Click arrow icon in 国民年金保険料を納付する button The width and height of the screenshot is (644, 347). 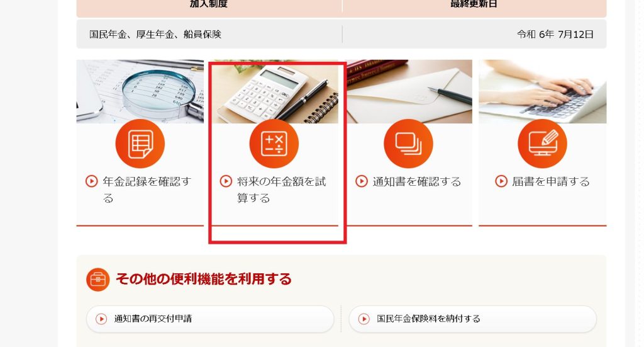(x=364, y=319)
